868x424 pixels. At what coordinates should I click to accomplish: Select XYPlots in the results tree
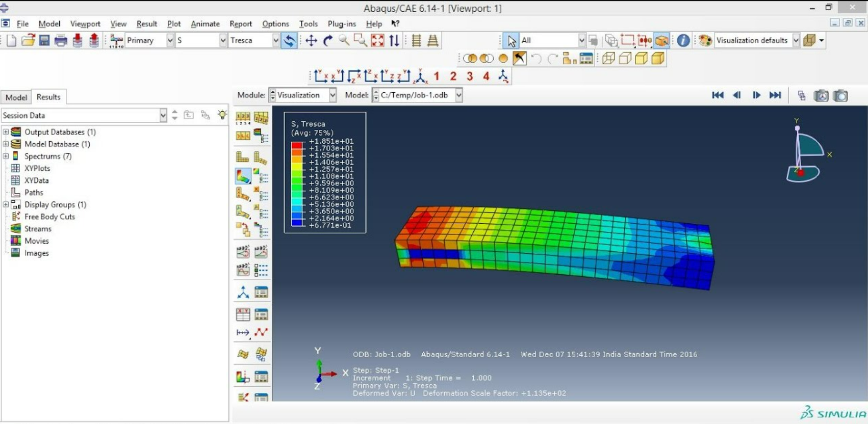click(x=37, y=168)
